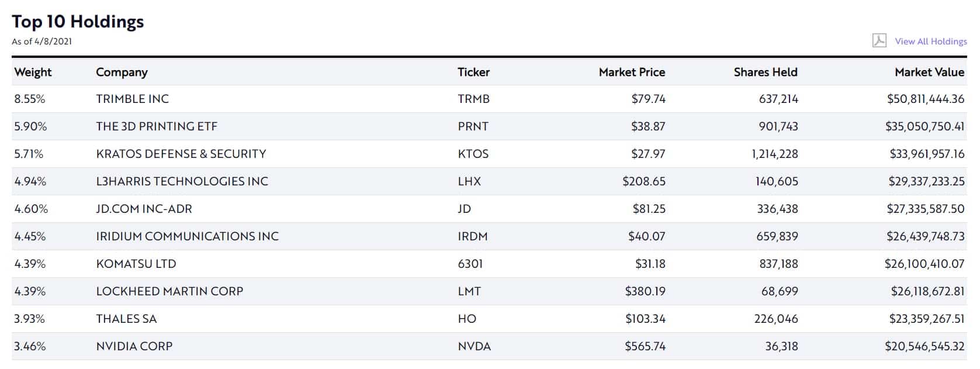The image size is (980, 369).
Task: Click the Market Value column header
Action: tap(929, 72)
